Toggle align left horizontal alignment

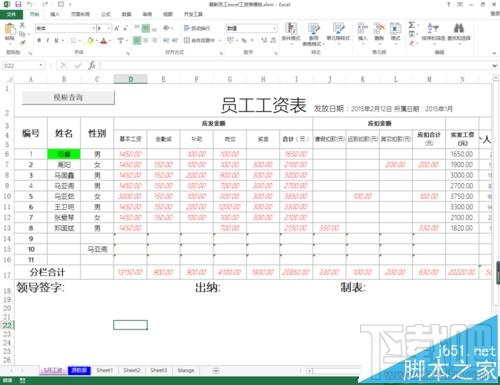tap(137, 40)
